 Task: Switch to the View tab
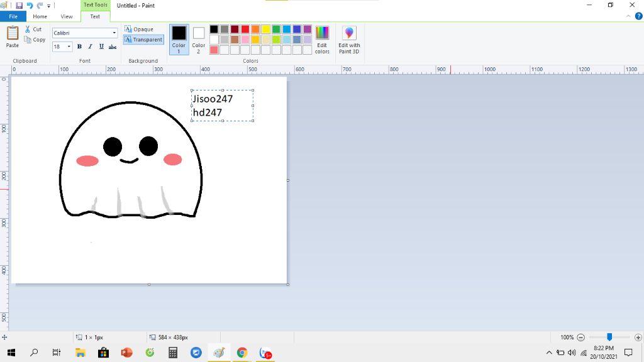(x=67, y=16)
